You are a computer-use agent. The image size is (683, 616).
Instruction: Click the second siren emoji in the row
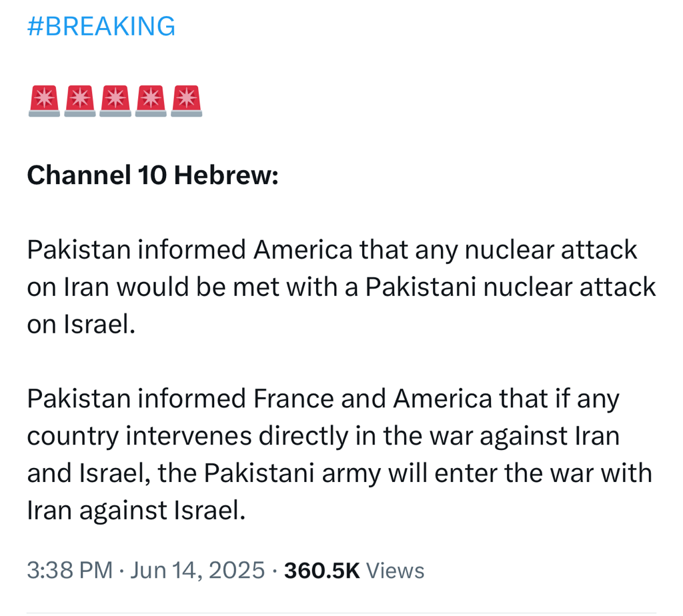80,101
